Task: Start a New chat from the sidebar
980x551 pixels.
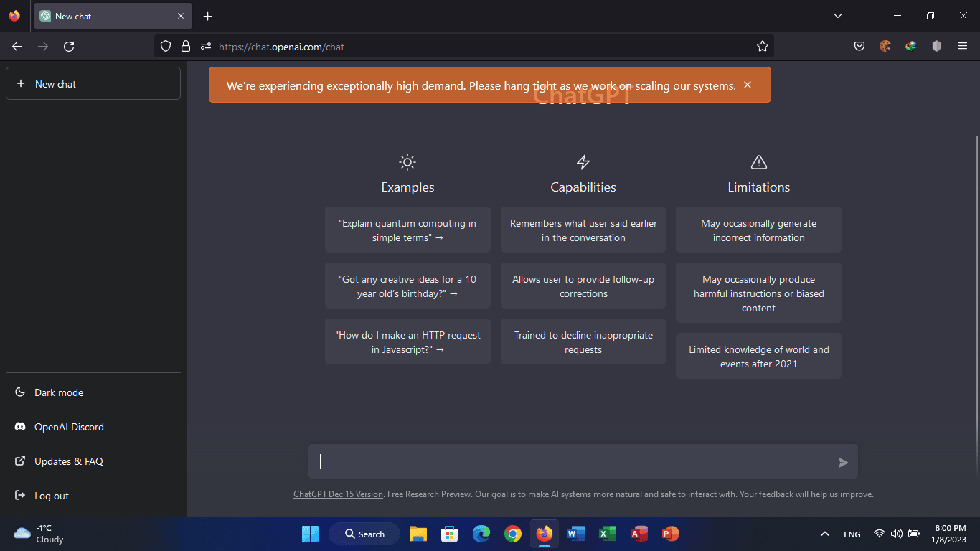Action: coord(93,83)
